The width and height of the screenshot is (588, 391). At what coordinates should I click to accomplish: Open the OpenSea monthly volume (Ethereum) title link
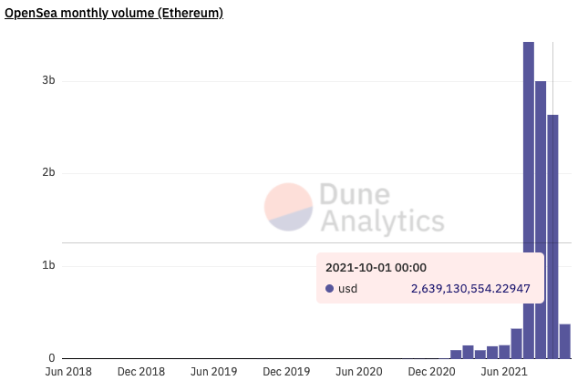pyautogui.click(x=114, y=13)
